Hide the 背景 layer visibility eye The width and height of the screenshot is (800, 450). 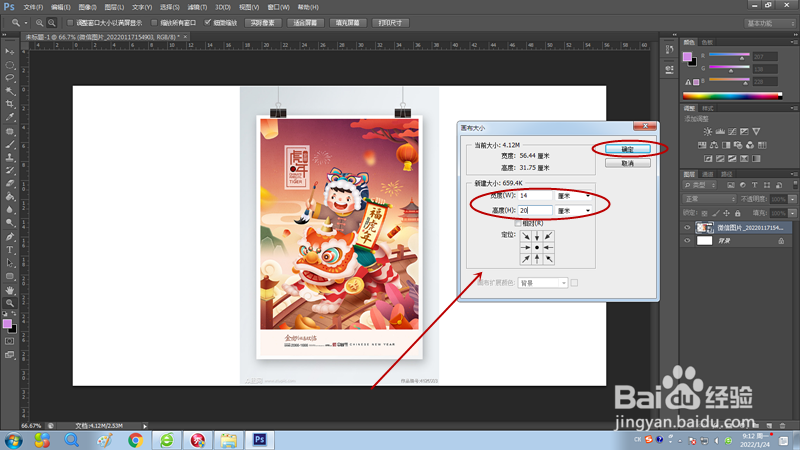coord(687,241)
